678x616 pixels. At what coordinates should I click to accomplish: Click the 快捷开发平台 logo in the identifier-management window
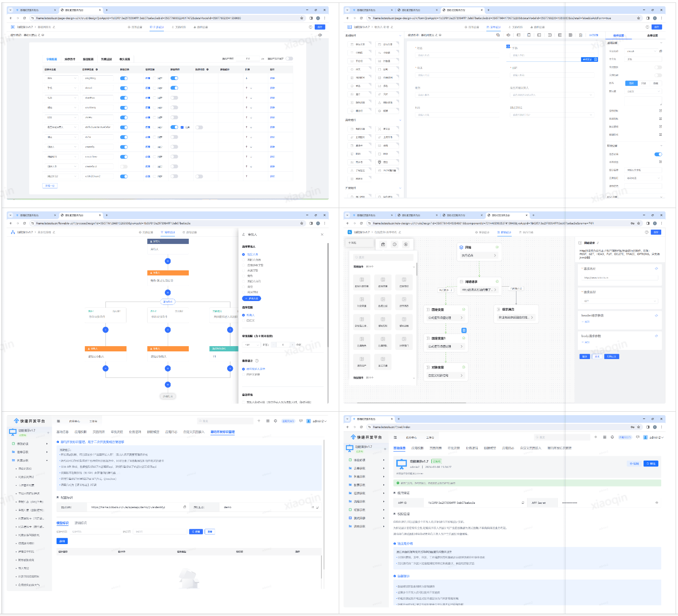(x=29, y=421)
